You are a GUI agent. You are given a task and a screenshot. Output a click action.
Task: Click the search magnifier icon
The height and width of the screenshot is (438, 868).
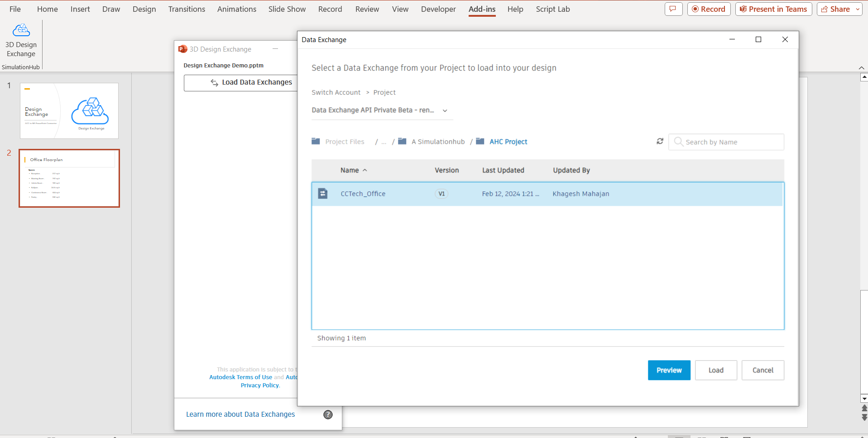(x=678, y=142)
